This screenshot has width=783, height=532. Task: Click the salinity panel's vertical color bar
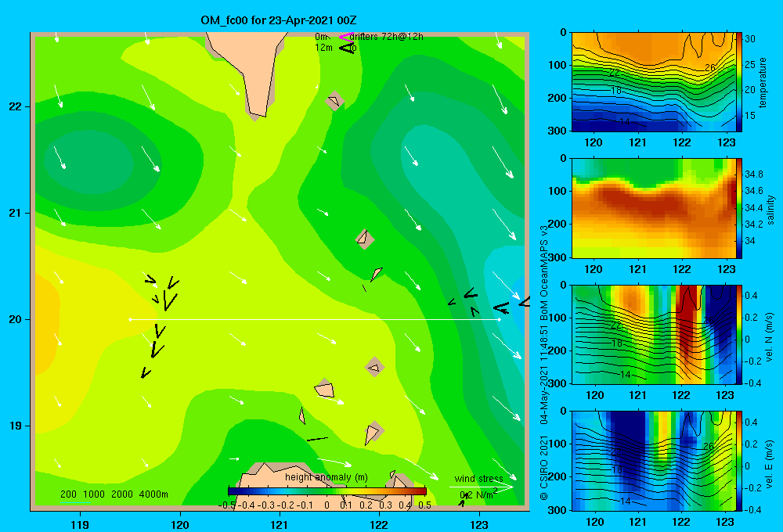click(x=739, y=208)
